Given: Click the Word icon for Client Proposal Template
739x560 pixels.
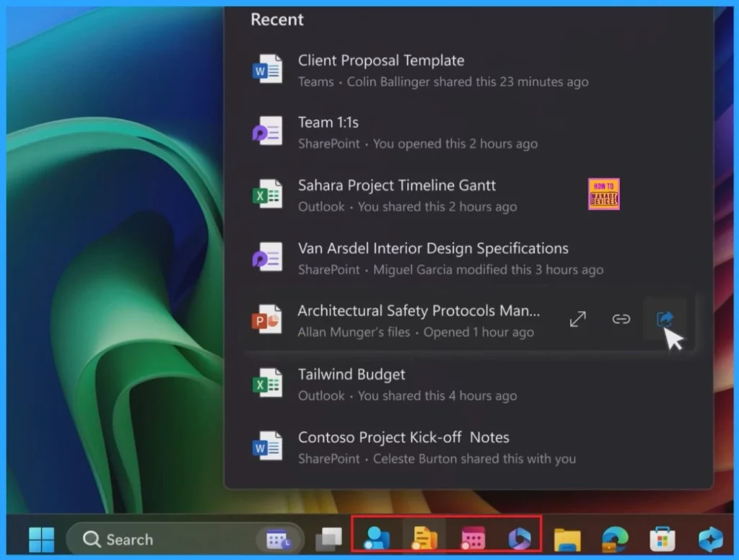Looking at the screenshot, I should pos(267,69).
